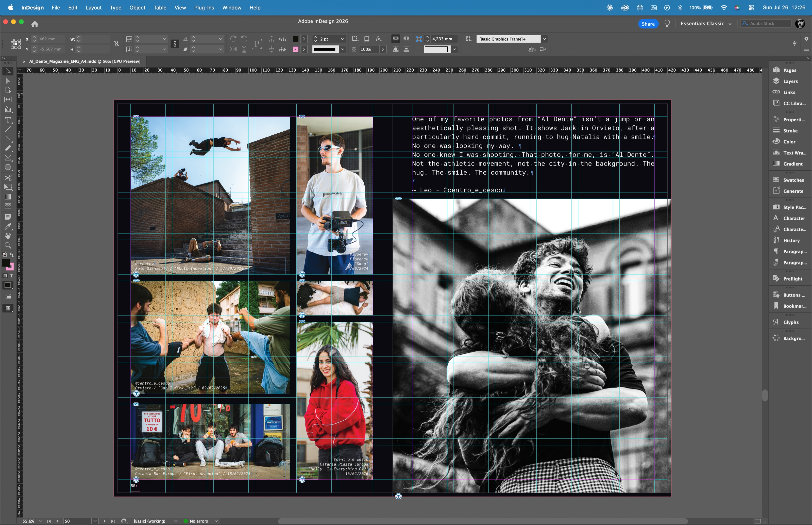Click the X position field 462 mm
The height and width of the screenshot is (525, 812).
pos(51,39)
